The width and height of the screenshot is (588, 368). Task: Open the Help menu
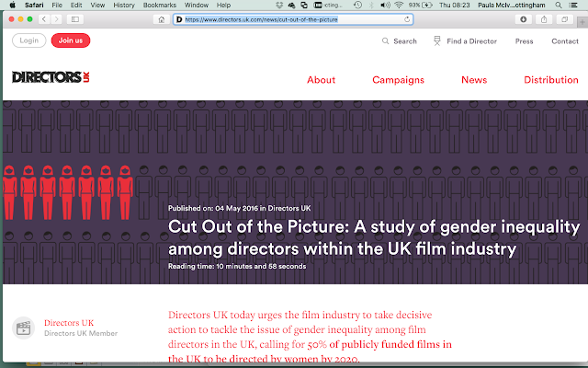pyautogui.click(x=223, y=5)
